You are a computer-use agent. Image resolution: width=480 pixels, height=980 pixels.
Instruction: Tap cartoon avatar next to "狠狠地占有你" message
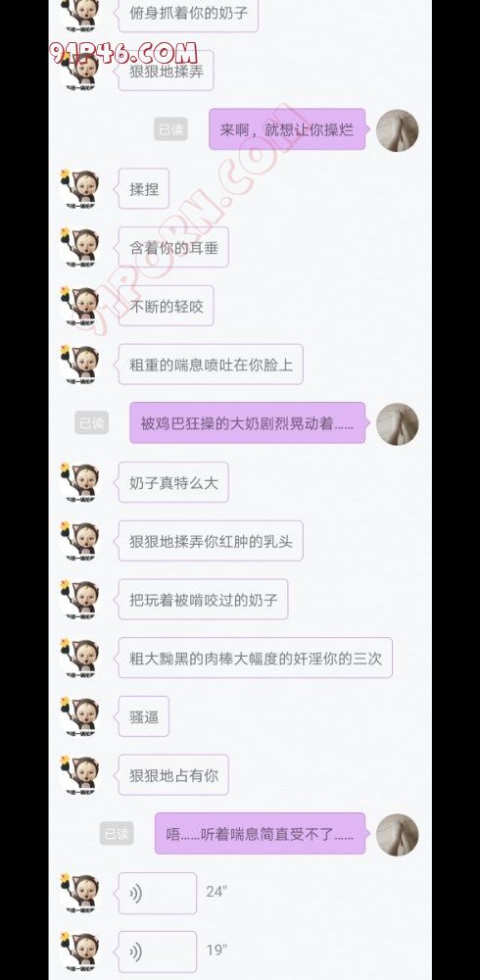coord(79,775)
